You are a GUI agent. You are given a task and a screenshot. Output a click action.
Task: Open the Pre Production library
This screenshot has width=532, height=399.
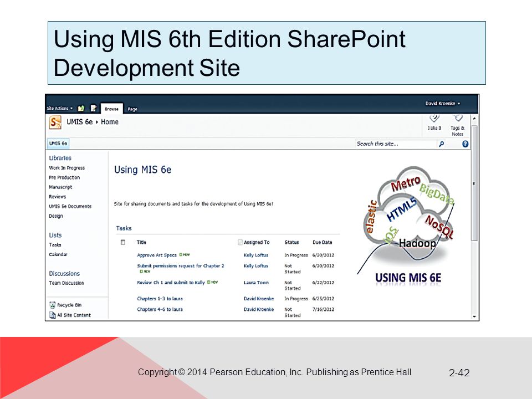pyautogui.click(x=64, y=177)
